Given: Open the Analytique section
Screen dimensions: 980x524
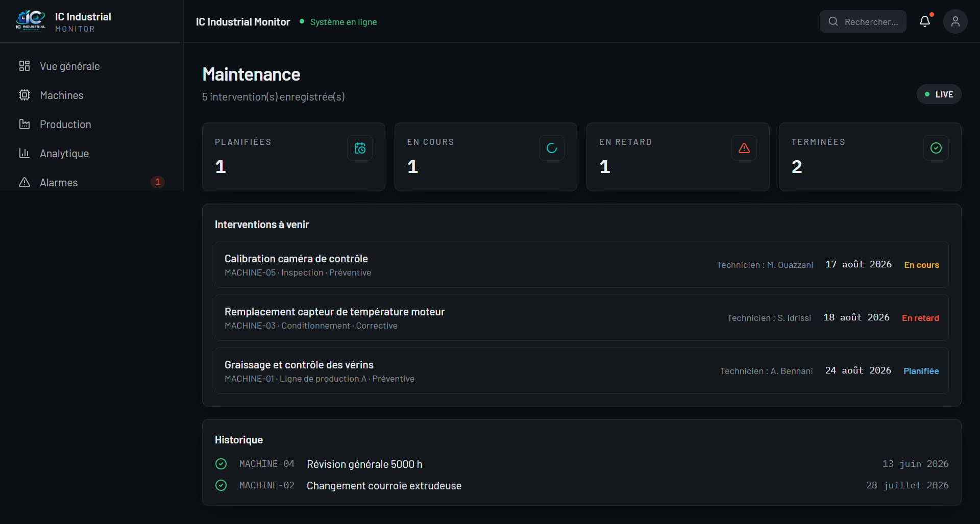Looking at the screenshot, I should [x=92, y=153].
